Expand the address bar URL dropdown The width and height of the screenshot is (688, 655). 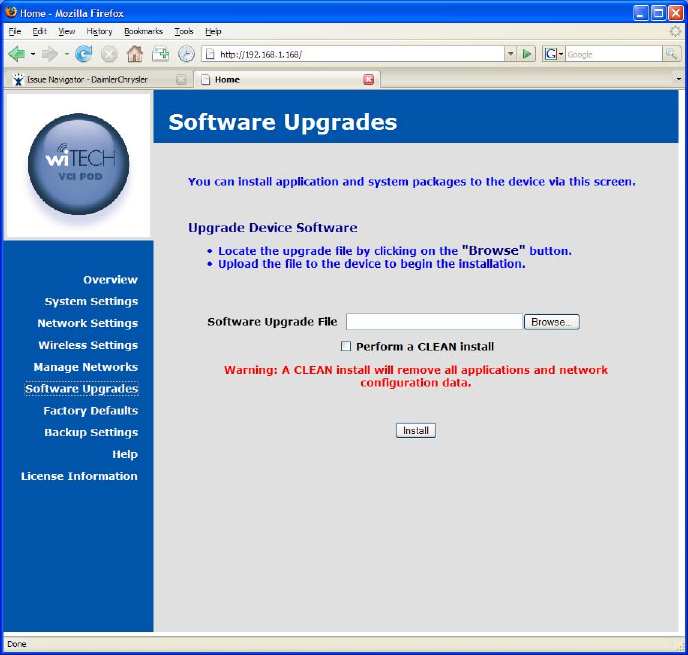(510, 54)
